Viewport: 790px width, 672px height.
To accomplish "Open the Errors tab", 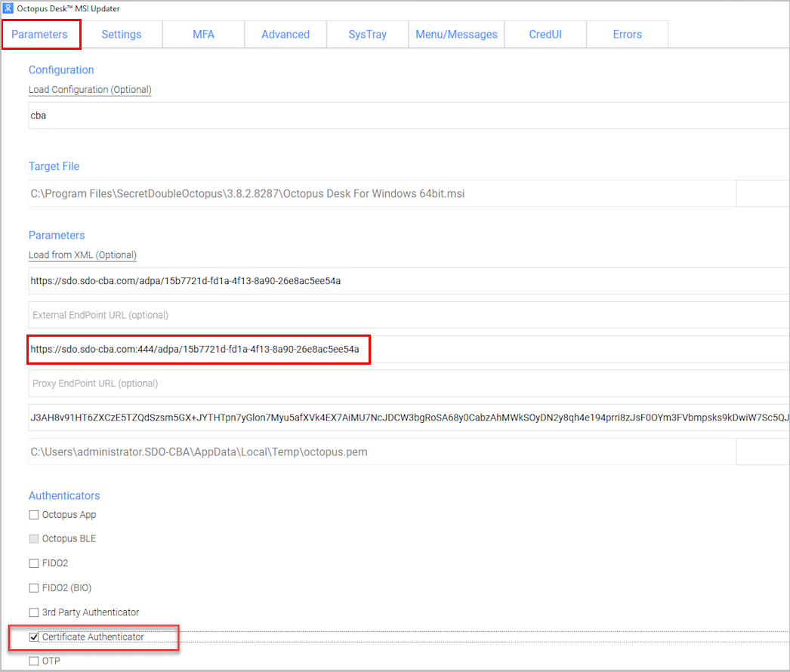I will coord(628,34).
